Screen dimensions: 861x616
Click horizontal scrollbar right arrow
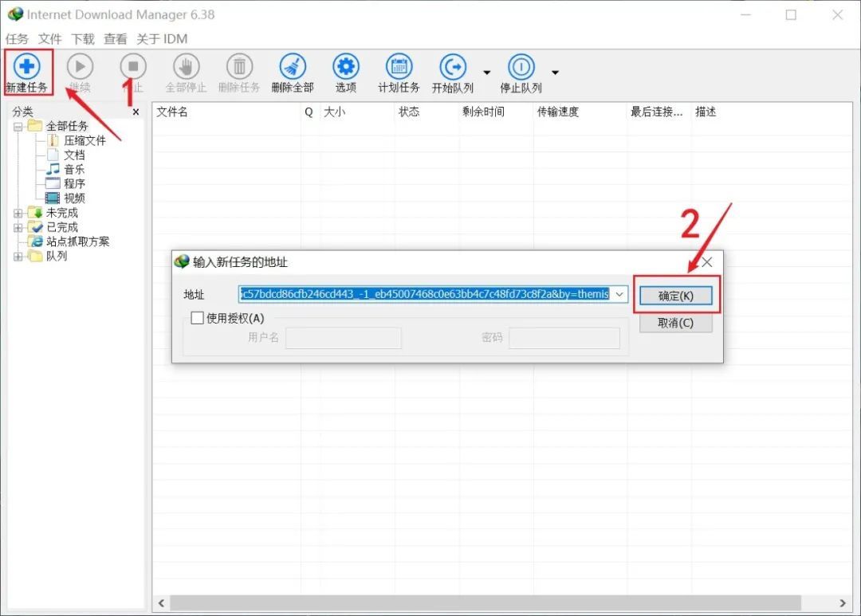pyautogui.click(x=843, y=602)
